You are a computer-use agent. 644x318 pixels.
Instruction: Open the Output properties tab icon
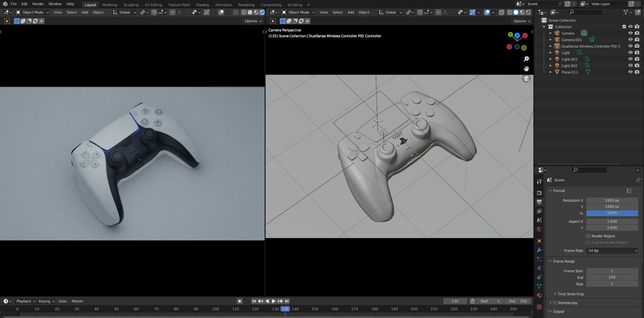point(539,202)
